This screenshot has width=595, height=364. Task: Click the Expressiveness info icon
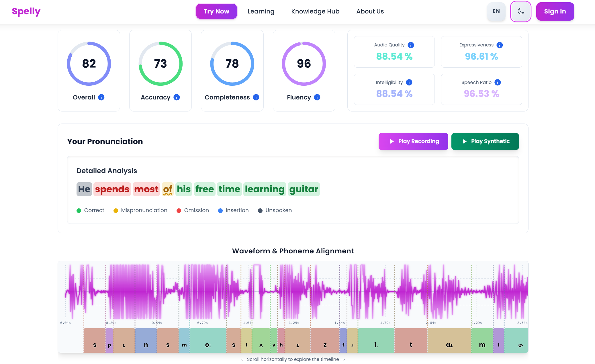pos(500,45)
